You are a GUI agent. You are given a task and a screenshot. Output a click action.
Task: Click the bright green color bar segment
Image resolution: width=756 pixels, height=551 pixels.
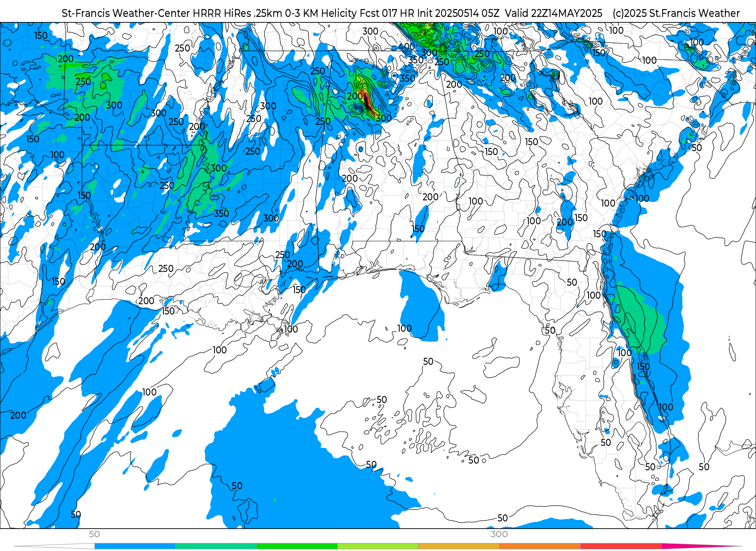[297, 546]
